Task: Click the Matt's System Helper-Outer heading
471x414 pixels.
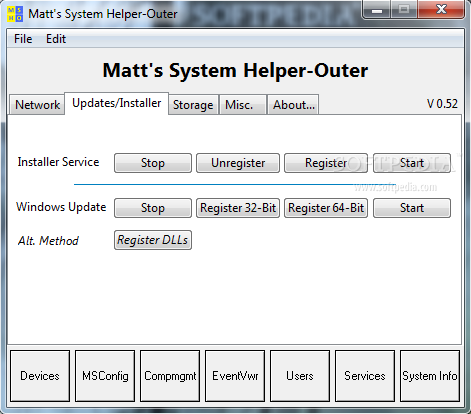Action: [235, 71]
